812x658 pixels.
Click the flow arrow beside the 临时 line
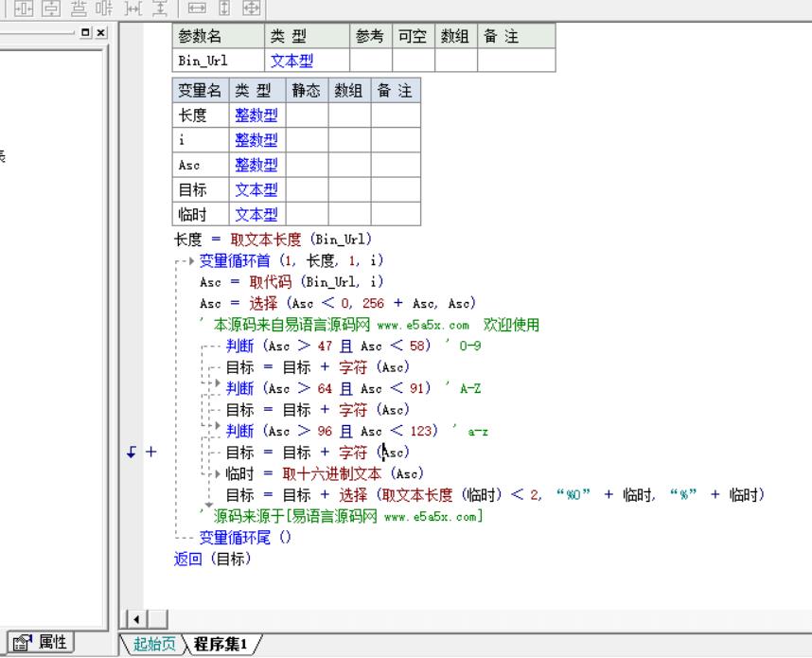click(218, 473)
